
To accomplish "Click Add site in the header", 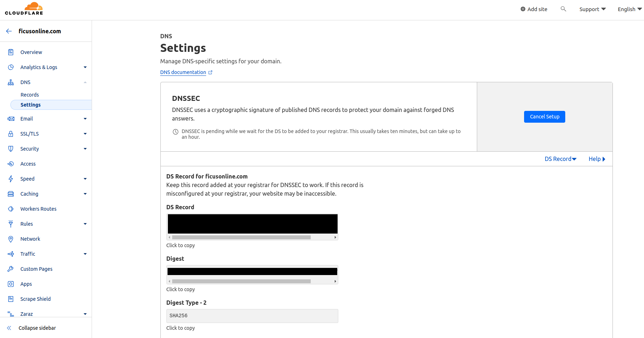I will [x=534, y=9].
